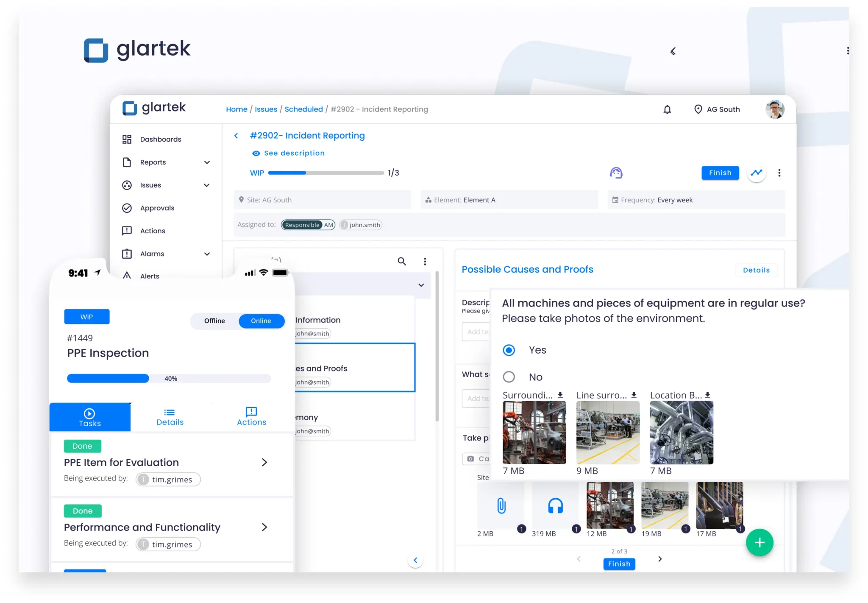The width and height of the screenshot is (868, 603).
Task: Expand the Reports sidebar menu
Action: tap(207, 162)
